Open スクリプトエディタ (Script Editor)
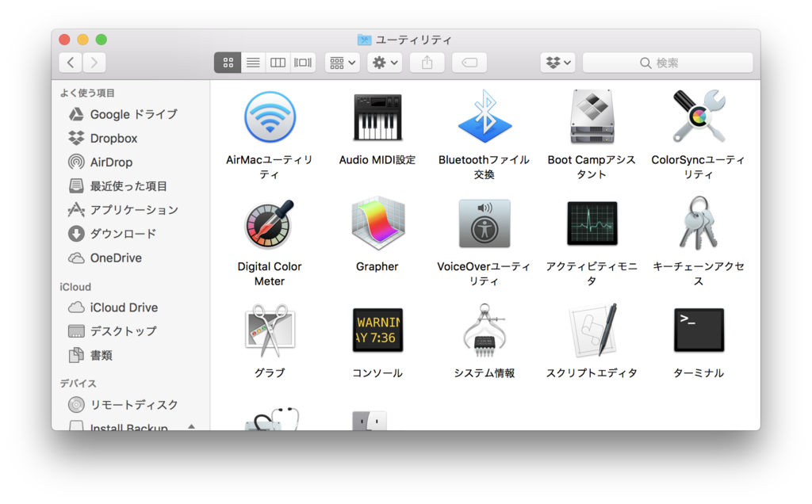 (x=591, y=330)
